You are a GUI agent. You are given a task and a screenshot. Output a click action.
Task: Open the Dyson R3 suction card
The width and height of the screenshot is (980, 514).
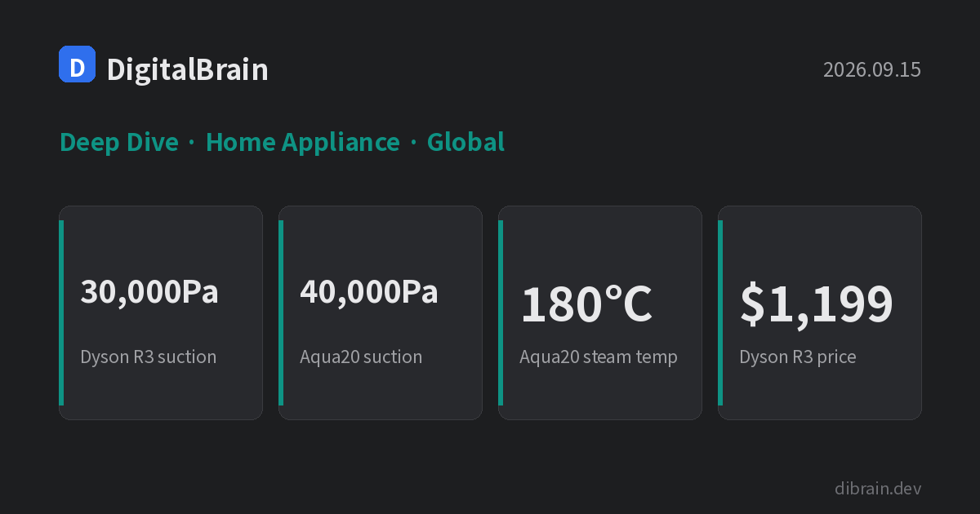coord(161,312)
